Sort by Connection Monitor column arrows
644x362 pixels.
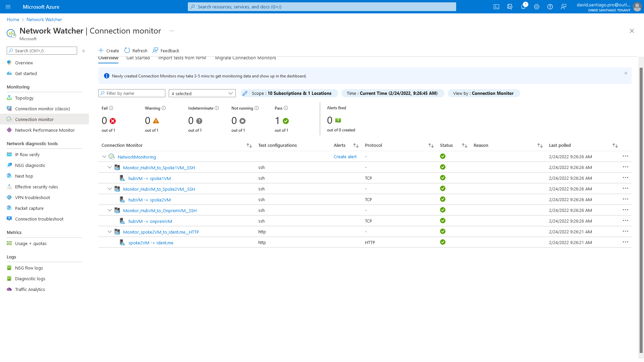(x=249, y=145)
